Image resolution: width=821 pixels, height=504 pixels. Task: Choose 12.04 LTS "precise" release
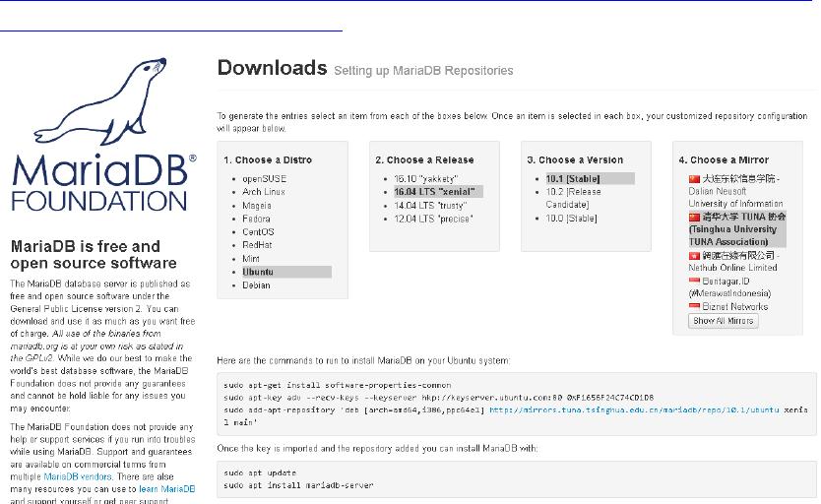click(433, 219)
